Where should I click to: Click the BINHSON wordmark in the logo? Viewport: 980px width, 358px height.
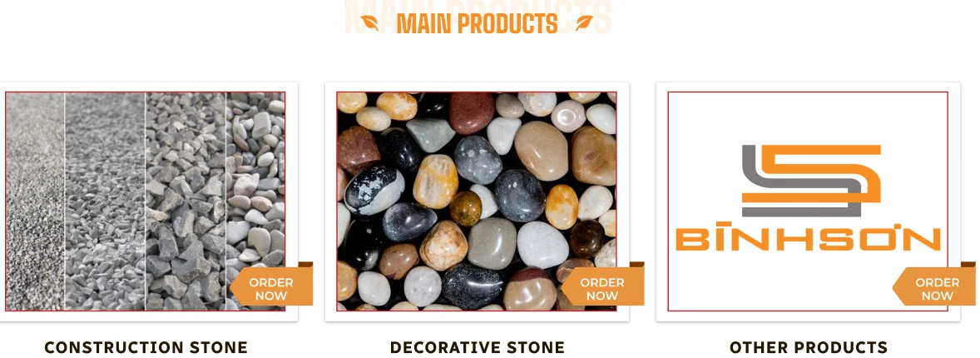(x=808, y=239)
